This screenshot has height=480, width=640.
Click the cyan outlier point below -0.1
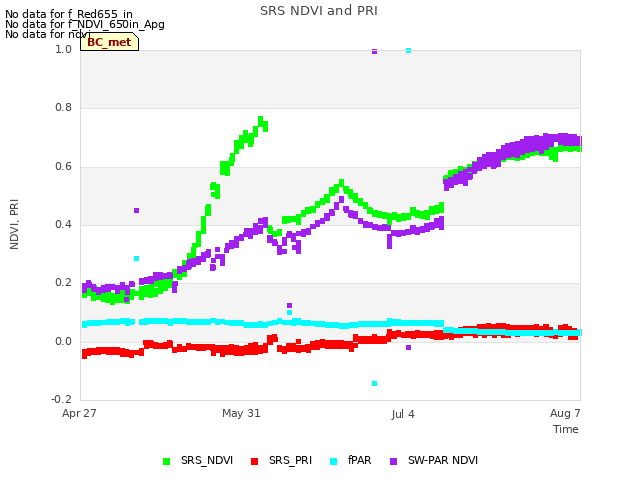coord(375,383)
